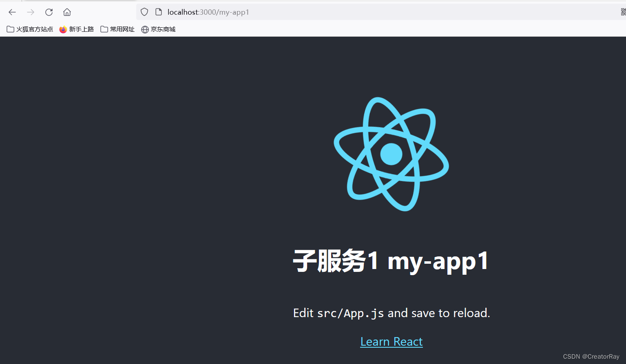Click the 子服务1 my-app1 heading
The image size is (626, 364).
click(391, 261)
